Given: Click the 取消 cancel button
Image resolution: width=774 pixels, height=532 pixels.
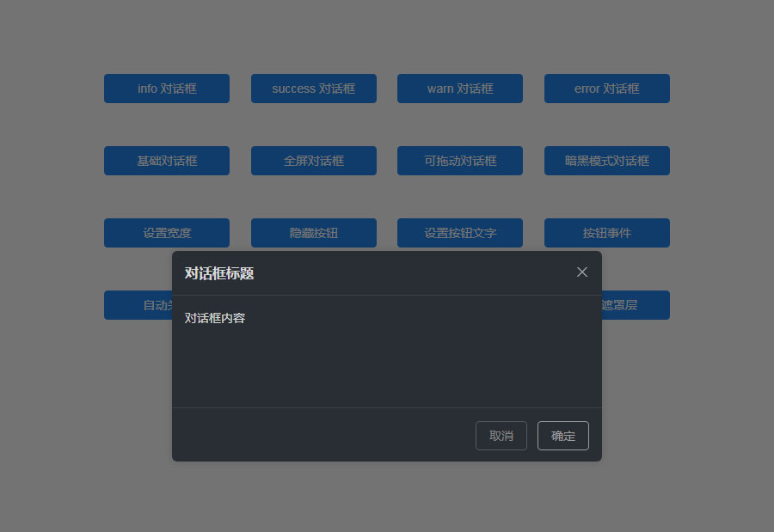Looking at the screenshot, I should 501,436.
